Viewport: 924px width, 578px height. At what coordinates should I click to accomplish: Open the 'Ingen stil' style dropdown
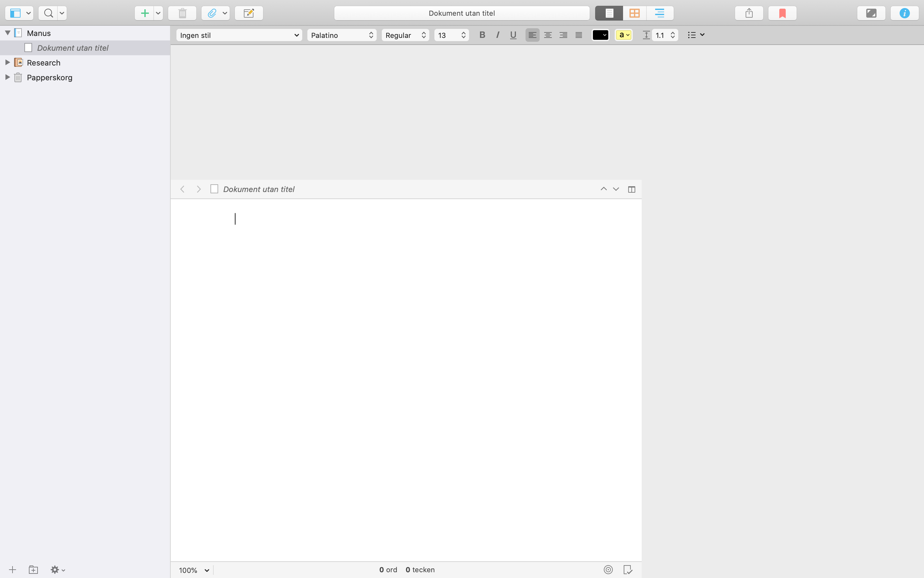239,35
